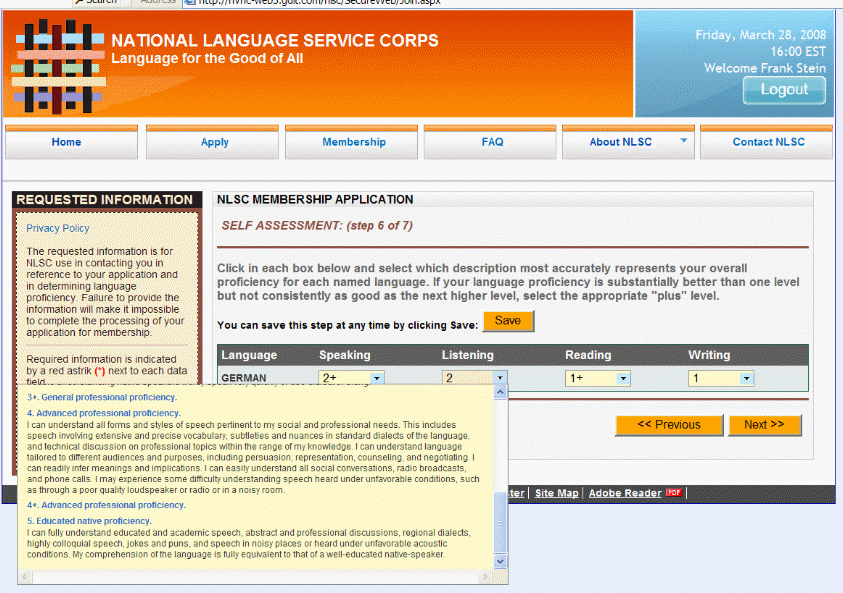Click the REQUESTED INFORMATION panel header
Viewport: 843px width, 593px height.
pos(107,199)
